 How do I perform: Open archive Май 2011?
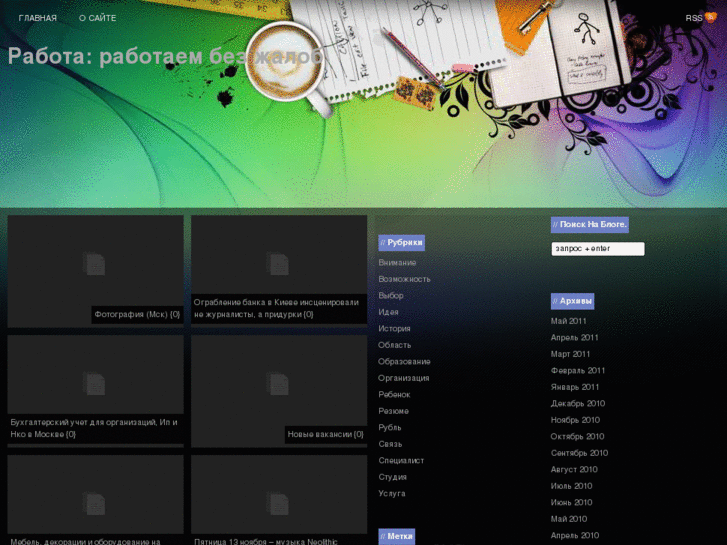(x=568, y=321)
